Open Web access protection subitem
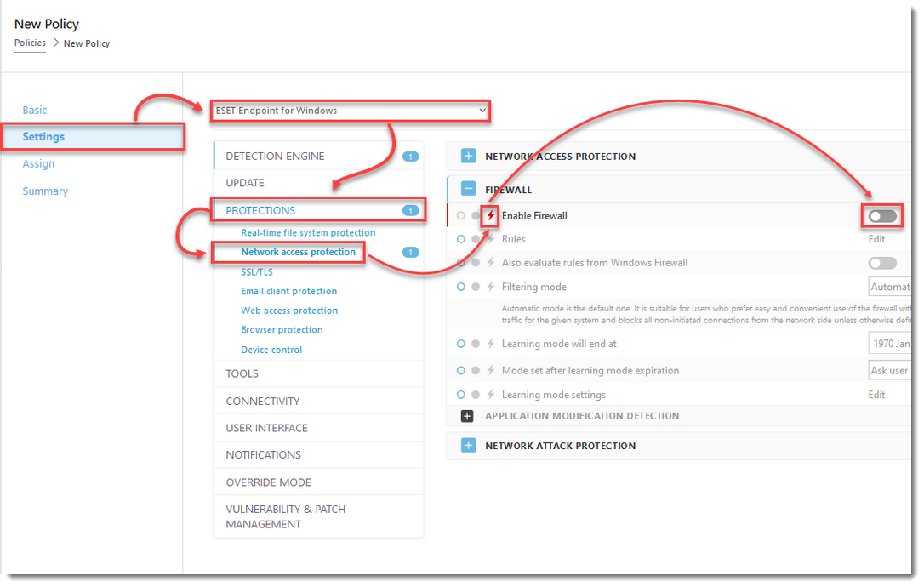The image size is (924, 587). (x=289, y=311)
